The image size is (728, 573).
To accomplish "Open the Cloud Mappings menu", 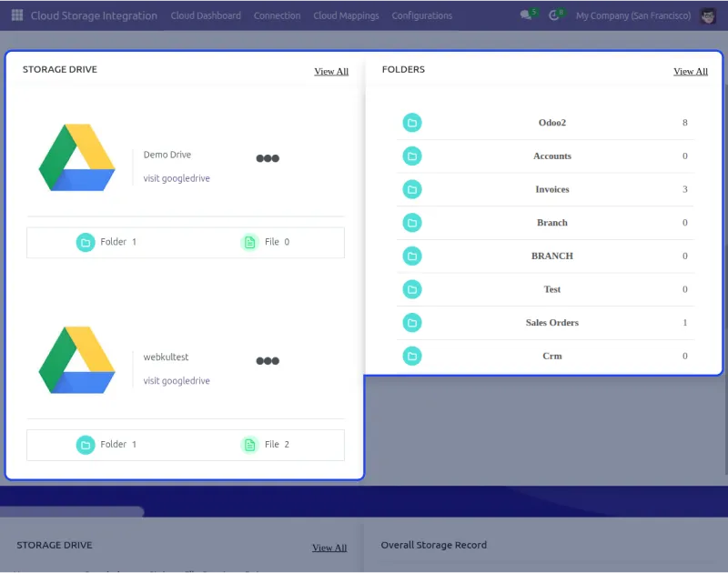I will coord(346,15).
